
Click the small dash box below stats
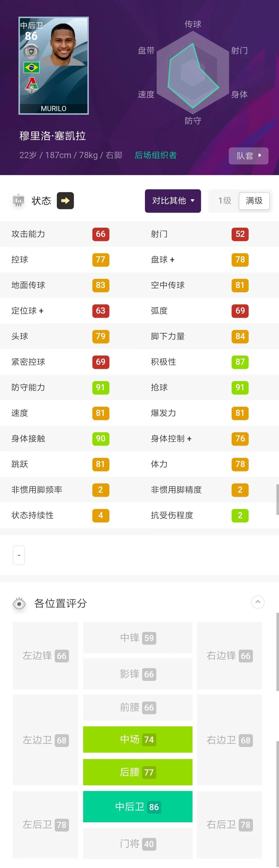coord(19,555)
